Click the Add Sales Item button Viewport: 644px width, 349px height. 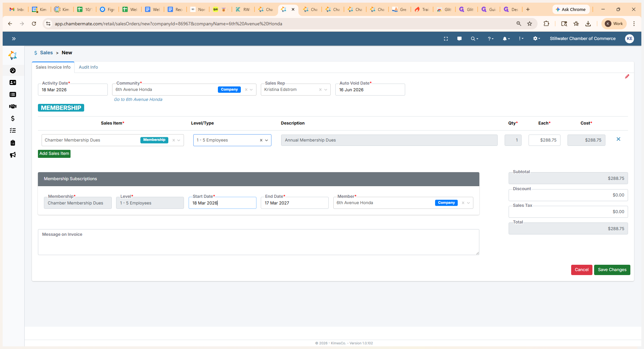coord(54,154)
